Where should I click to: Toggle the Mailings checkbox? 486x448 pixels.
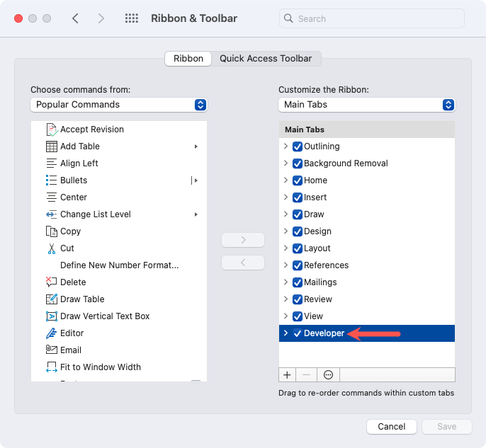298,282
